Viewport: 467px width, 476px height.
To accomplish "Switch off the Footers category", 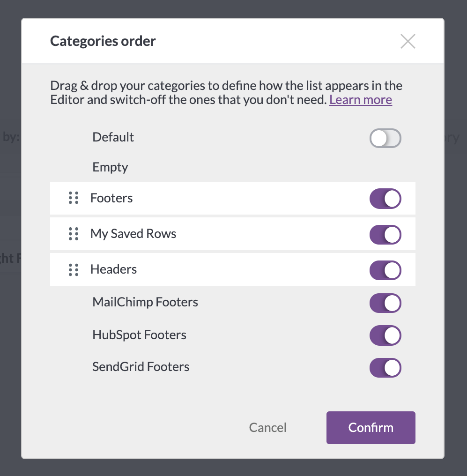I will click(385, 199).
